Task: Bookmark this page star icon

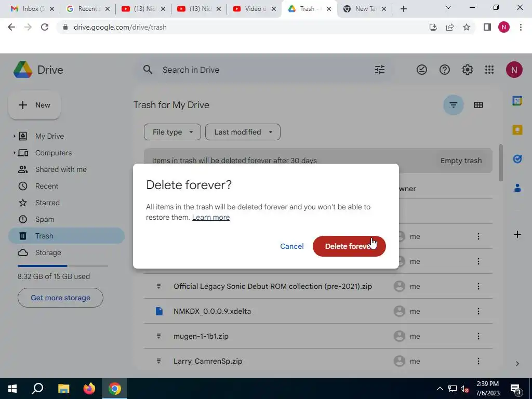Action: [x=467, y=27]
